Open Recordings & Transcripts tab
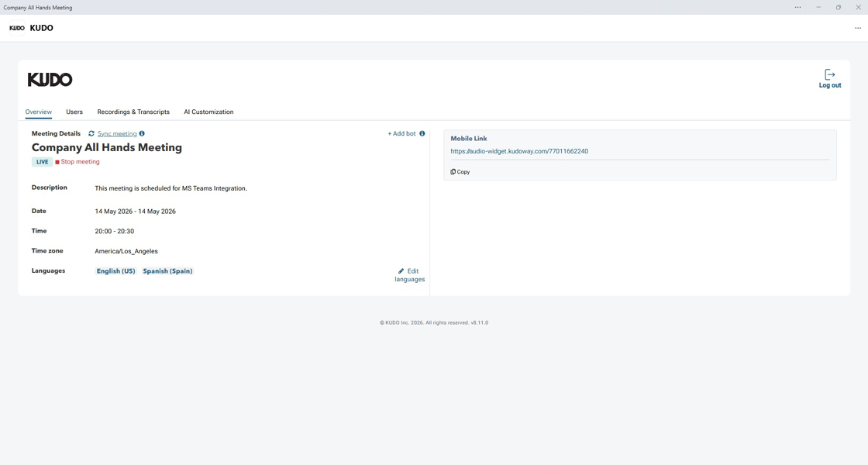The height and width of the screenshot is (465, 868). [133, 112]
